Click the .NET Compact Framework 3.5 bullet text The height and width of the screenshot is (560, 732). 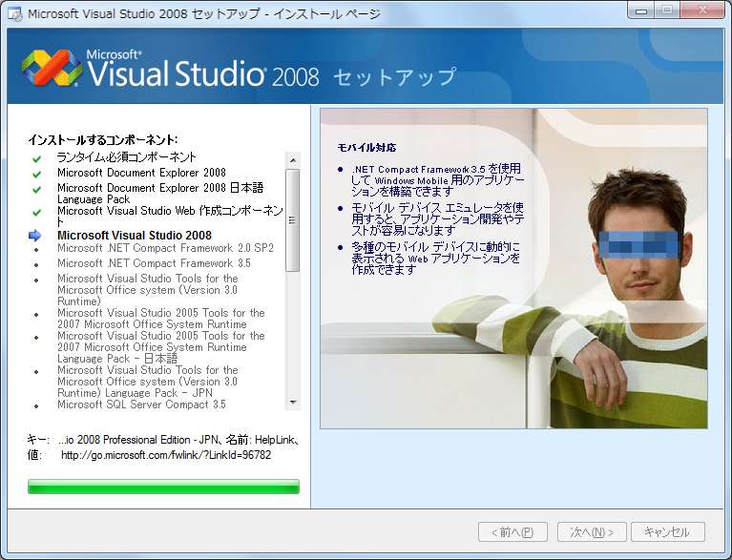coord(437,180)
